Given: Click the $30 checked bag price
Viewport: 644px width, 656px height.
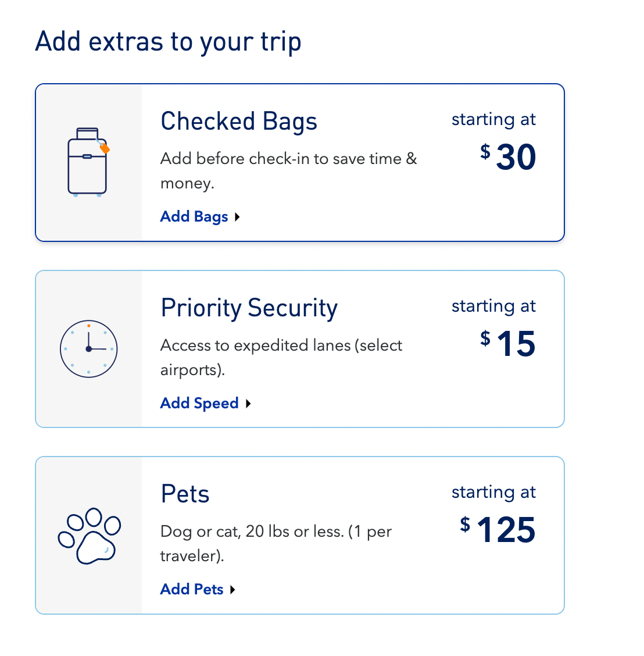Looking at the screenshot, I should coord(509,157).
